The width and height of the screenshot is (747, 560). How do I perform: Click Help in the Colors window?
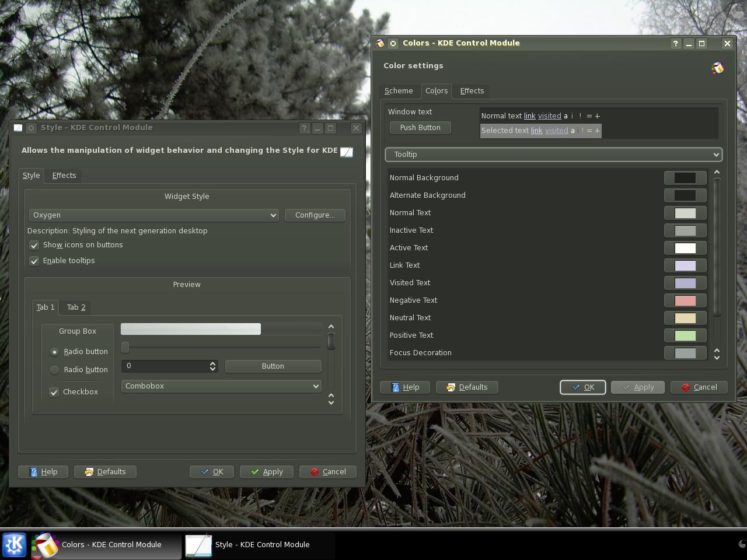pos(405,387)
